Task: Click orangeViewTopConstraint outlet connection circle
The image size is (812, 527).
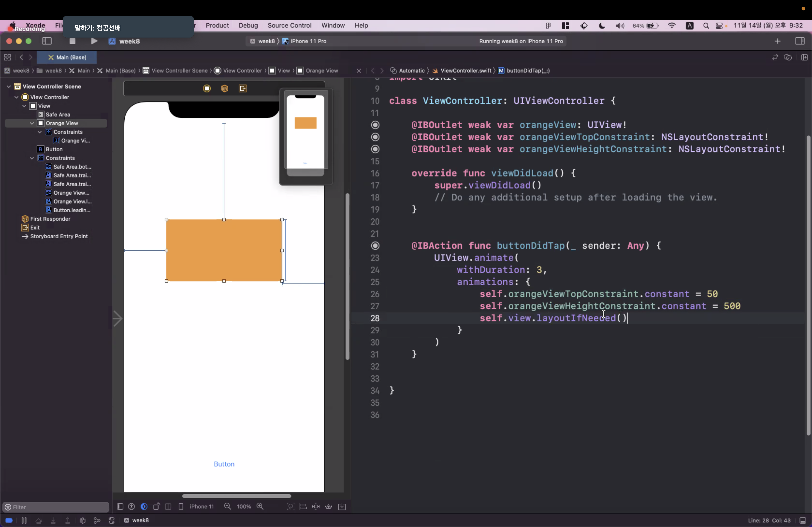Action: (375, 137)
